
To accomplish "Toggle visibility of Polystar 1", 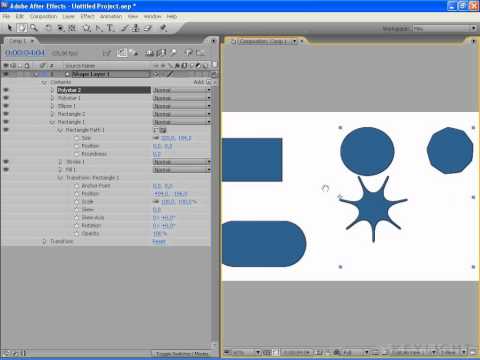I will coord(6,98).
